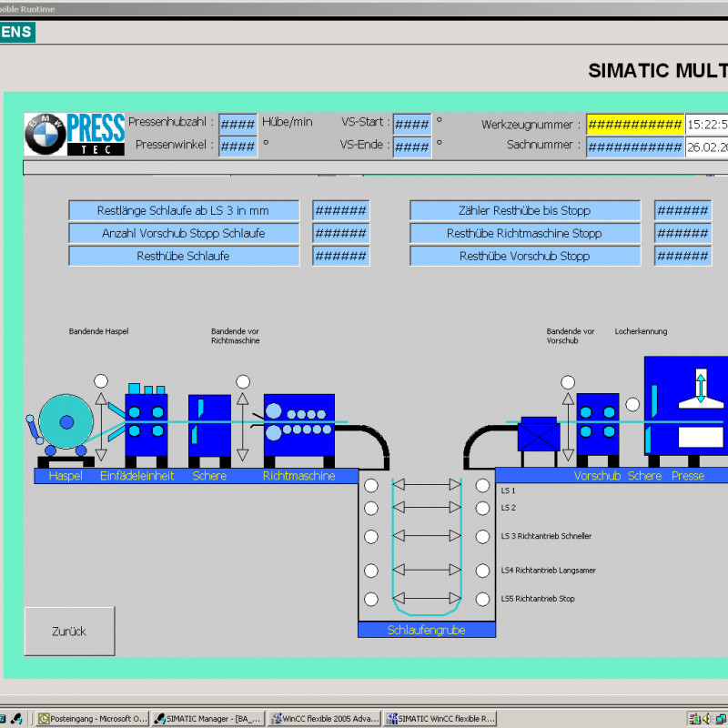Switch to SIMATIC WinCC flexible Runtime taskbar item

[440, 718]
